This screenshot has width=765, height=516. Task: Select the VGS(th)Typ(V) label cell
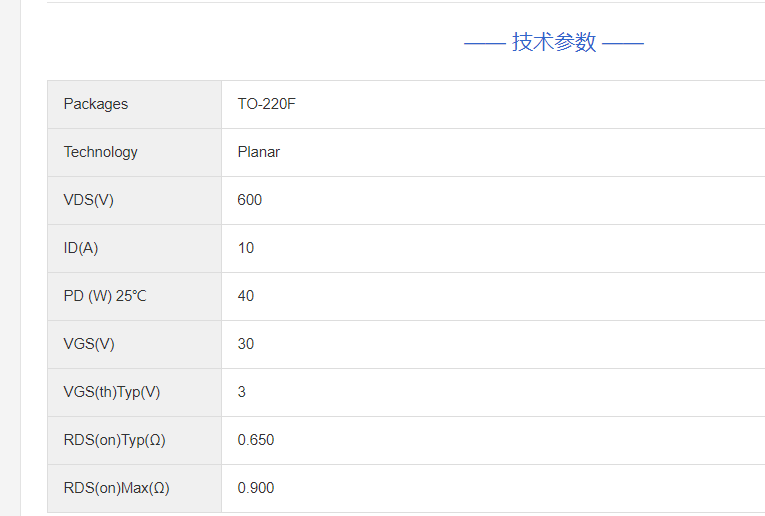click(135, 392)
